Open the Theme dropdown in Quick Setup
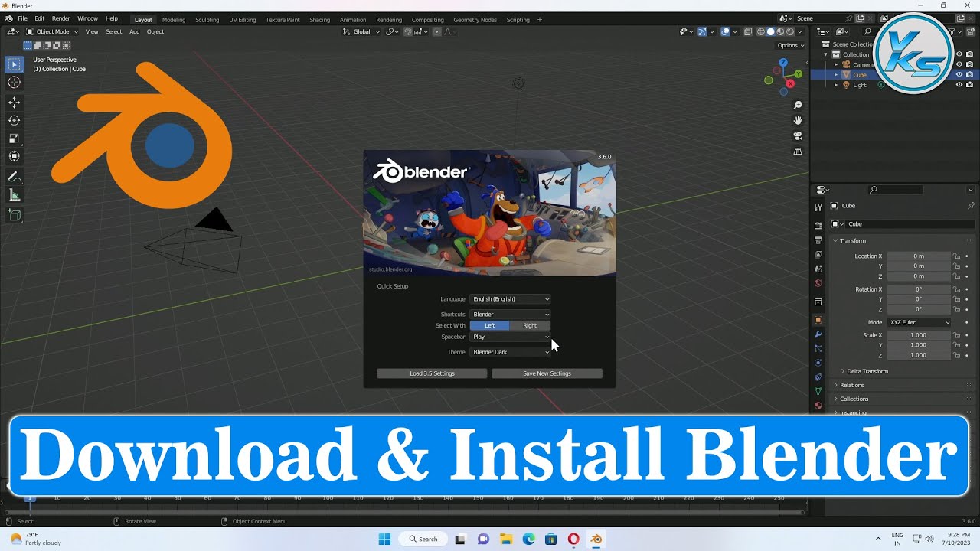 click(x=510, y=352)
